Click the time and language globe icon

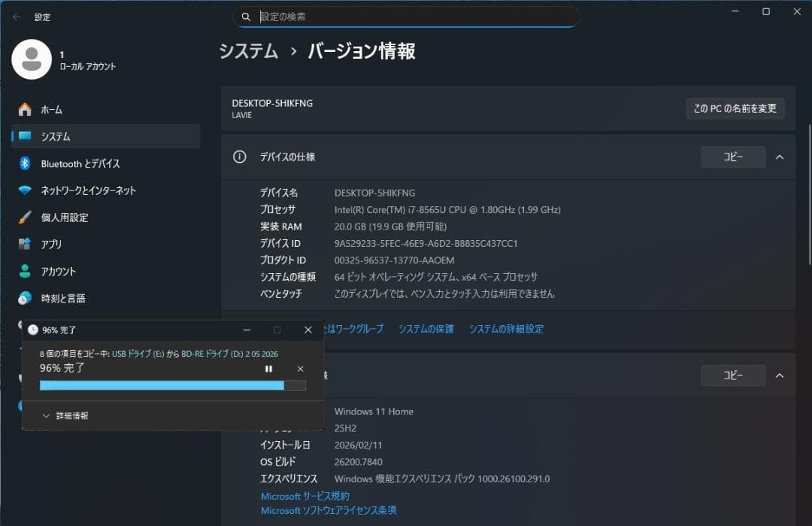click(x=25, y=298)
